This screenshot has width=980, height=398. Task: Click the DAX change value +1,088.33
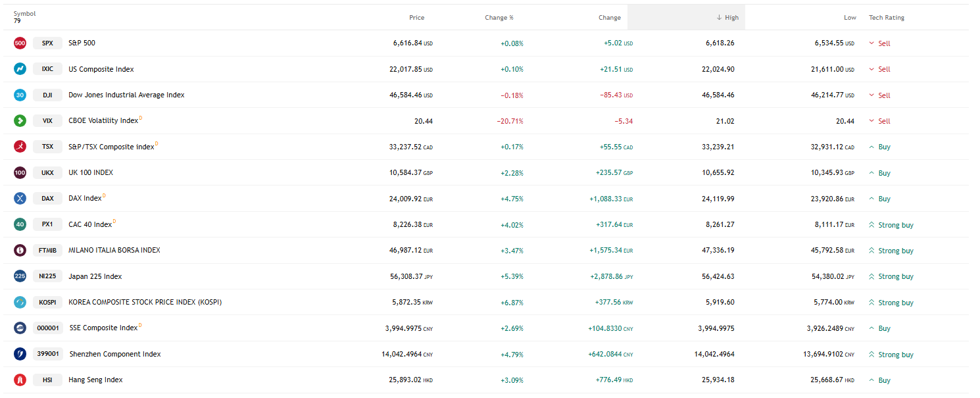605,199
